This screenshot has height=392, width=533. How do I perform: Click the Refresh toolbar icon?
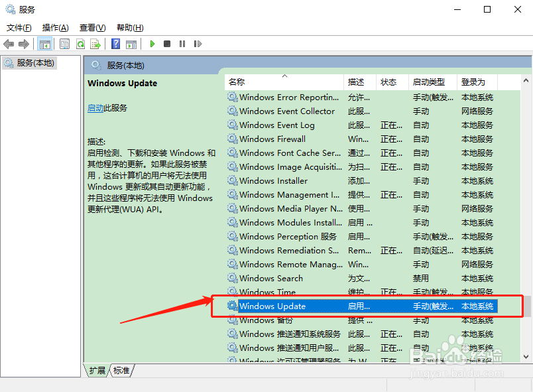81,44
